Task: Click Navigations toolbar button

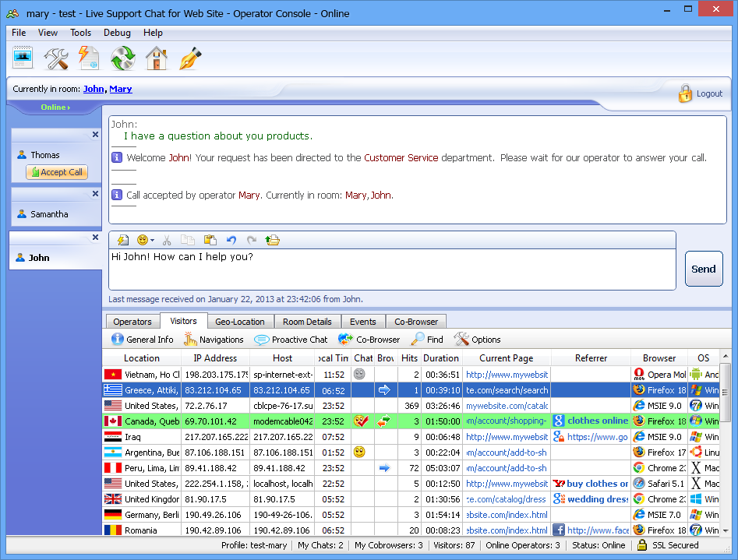Action: pyautogui.click(x=214, y=340)
